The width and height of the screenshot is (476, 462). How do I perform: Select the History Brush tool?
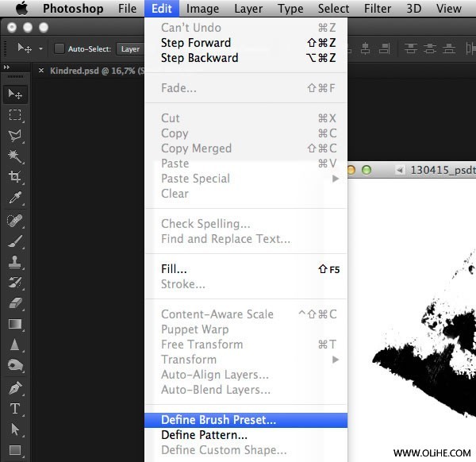(x=15, y=283)
